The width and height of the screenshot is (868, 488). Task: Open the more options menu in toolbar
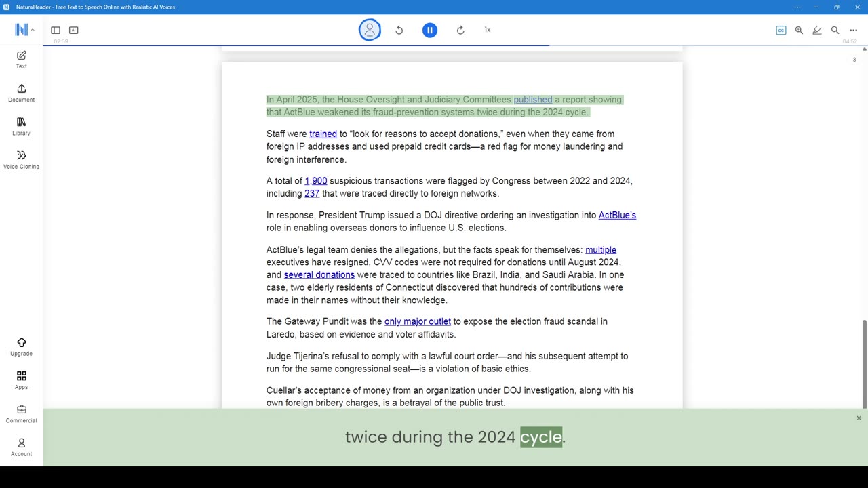854,30
